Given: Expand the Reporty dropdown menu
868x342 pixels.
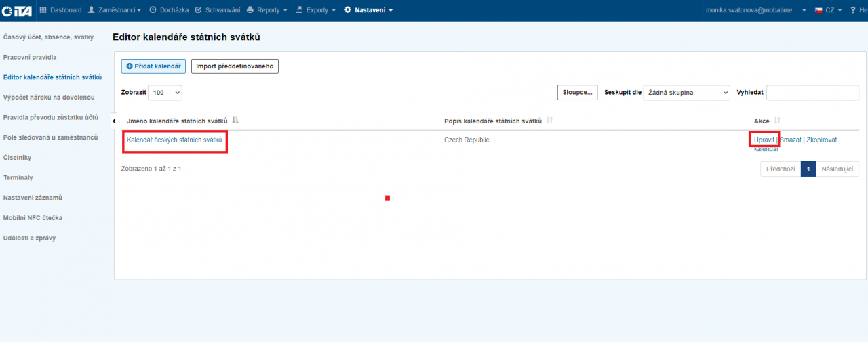Looking at the screenshot, I should click(267, 10).
